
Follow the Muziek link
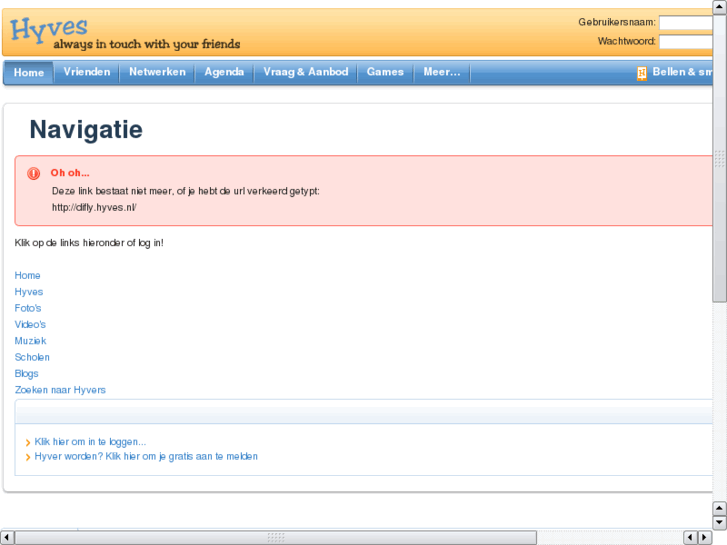[x=31, y=341]
